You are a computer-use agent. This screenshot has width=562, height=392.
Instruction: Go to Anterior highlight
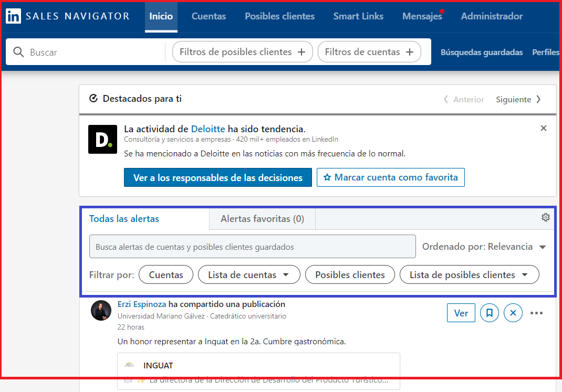pos(464,100)
